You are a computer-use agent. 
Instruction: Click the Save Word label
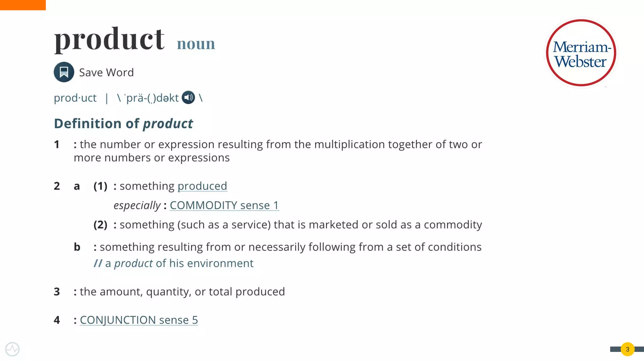pos(106,72)
